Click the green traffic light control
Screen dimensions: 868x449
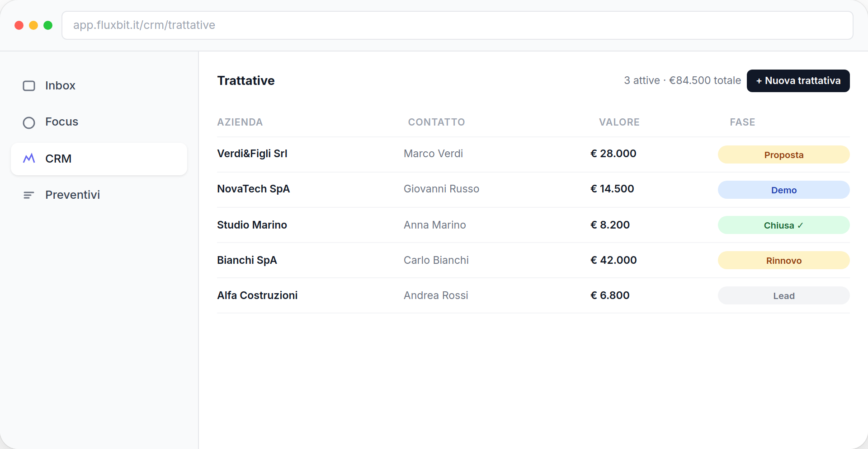(x=48, y=25)
